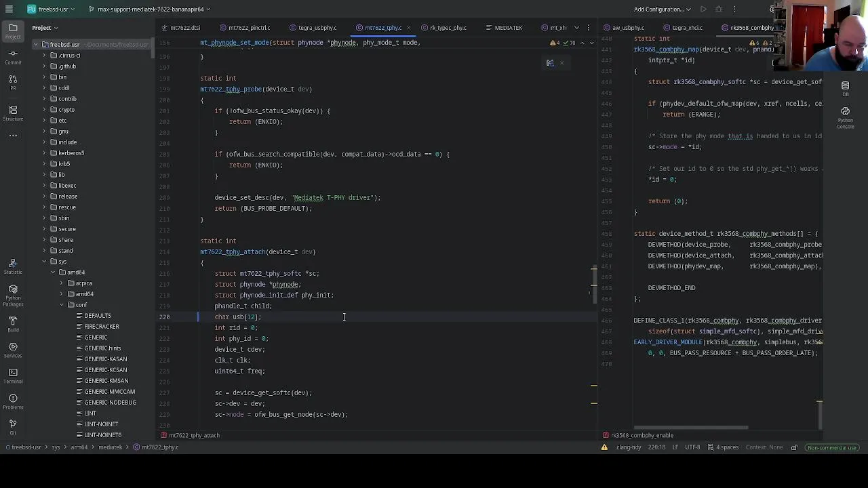The height and width of the screenshot is (488, 868).
Task: Open the Project tool window
Action: [13, 30]
